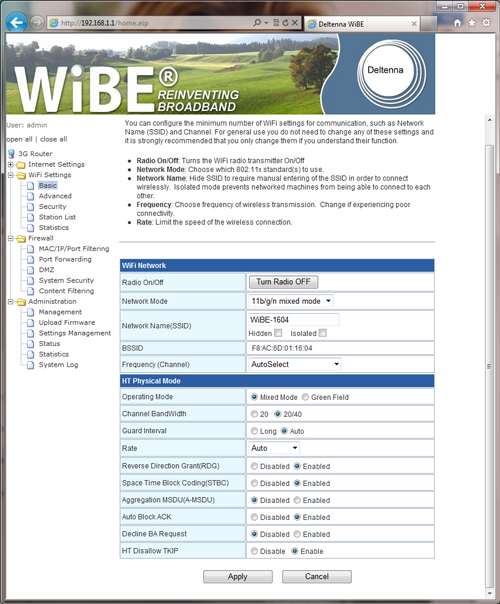Click the page icon beside Content Filtering

coord(30,291)
